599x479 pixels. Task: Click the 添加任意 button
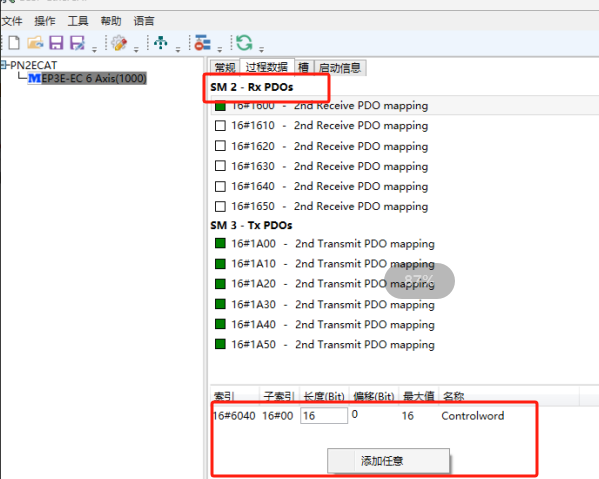[x=388, y=461]
